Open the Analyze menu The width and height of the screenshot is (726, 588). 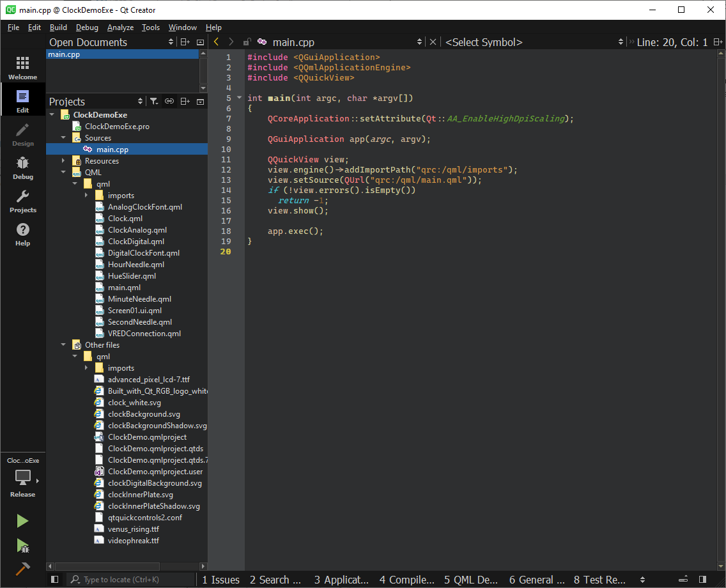[120, 27]
